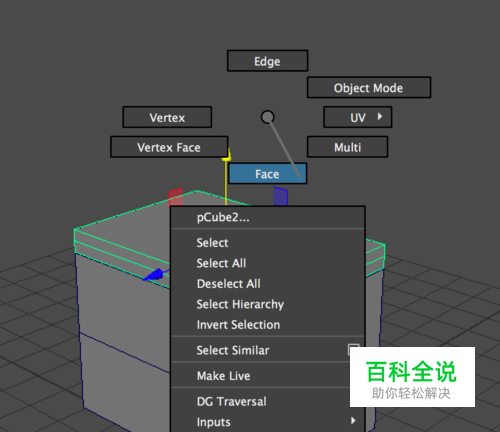Image resolution: width=500 pixels, height=432 pixels.
Task: Choose Select All
Action: [268, 263]
